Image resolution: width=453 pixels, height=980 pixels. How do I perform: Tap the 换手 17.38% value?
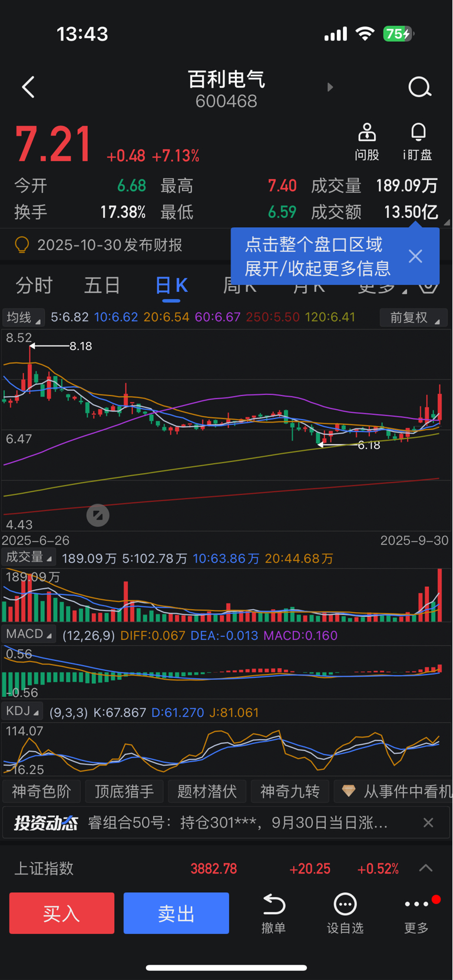(123, 212)
